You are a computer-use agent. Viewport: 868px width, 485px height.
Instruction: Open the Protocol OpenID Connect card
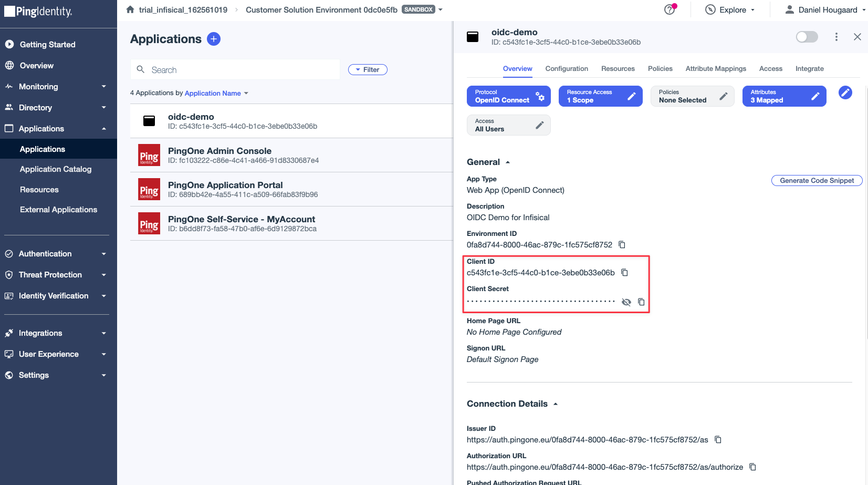[508, 96]
